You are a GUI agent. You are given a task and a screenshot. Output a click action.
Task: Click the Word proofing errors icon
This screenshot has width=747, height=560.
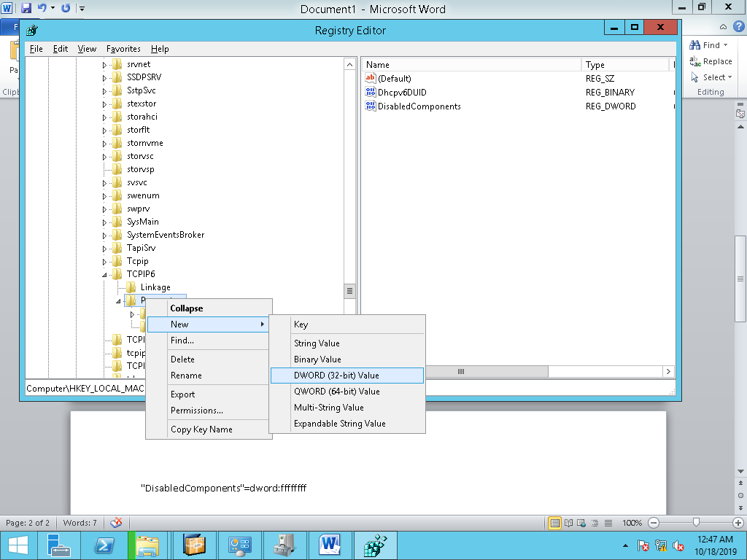coord(116,523)
